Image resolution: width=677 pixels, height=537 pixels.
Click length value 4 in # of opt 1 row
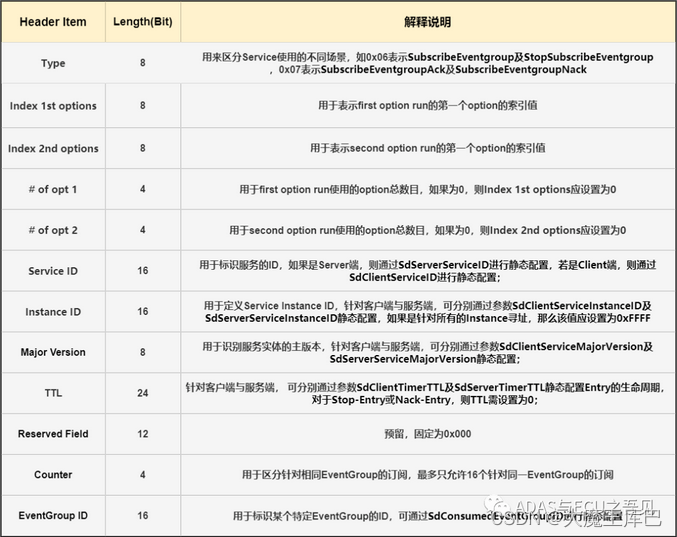(x=142, y=190)
